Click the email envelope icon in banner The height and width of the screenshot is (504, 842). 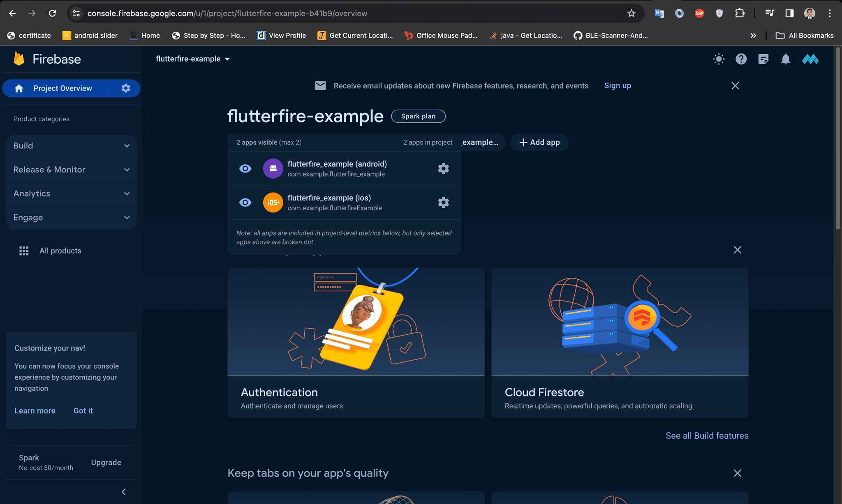click(320, 85)
